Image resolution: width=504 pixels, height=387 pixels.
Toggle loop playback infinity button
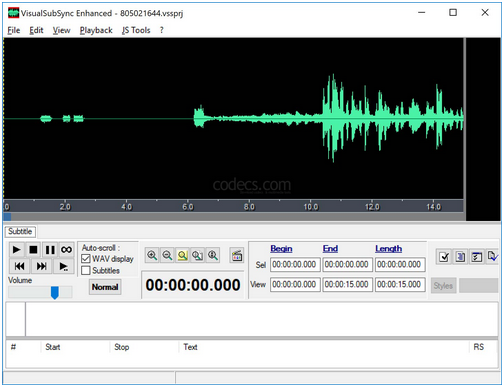point(66,249)
